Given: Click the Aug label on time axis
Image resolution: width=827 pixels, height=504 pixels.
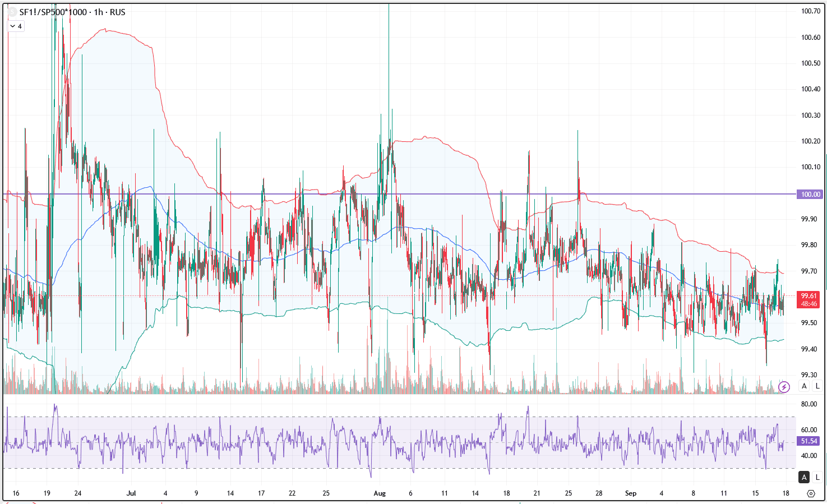Looking at the screenshot, I should click(380, 493).
